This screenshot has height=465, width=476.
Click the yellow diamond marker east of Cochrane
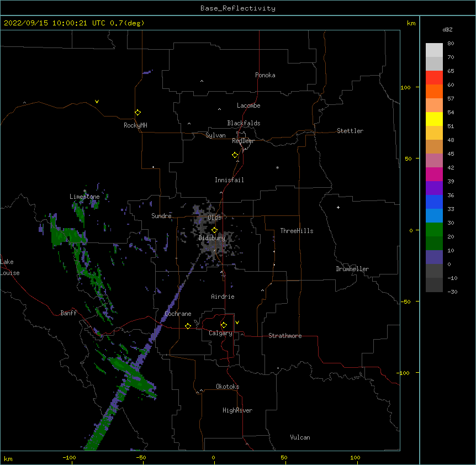(x=188, y=326)
